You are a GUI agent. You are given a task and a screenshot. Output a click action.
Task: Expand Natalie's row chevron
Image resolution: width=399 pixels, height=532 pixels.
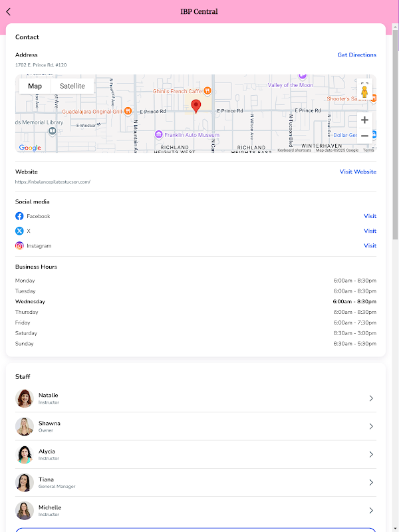pyautogui.click(x=371, y=398)
